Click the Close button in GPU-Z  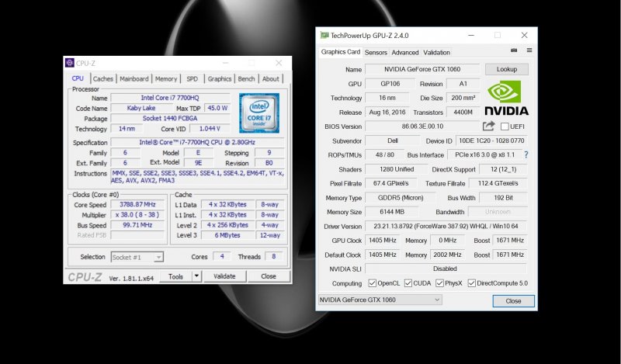513,301
